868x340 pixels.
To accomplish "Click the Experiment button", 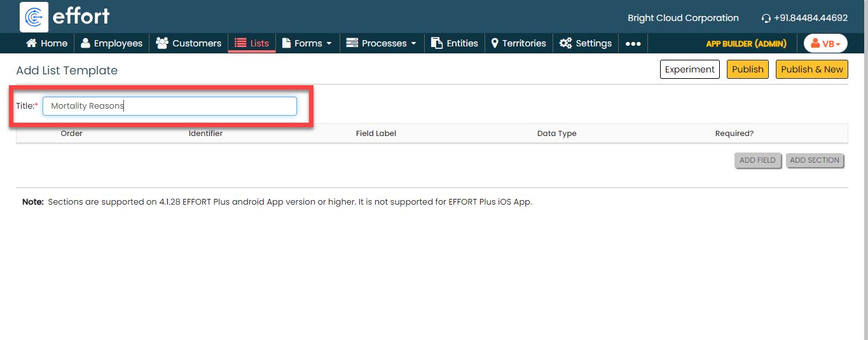I will click(x=689, y=69).
